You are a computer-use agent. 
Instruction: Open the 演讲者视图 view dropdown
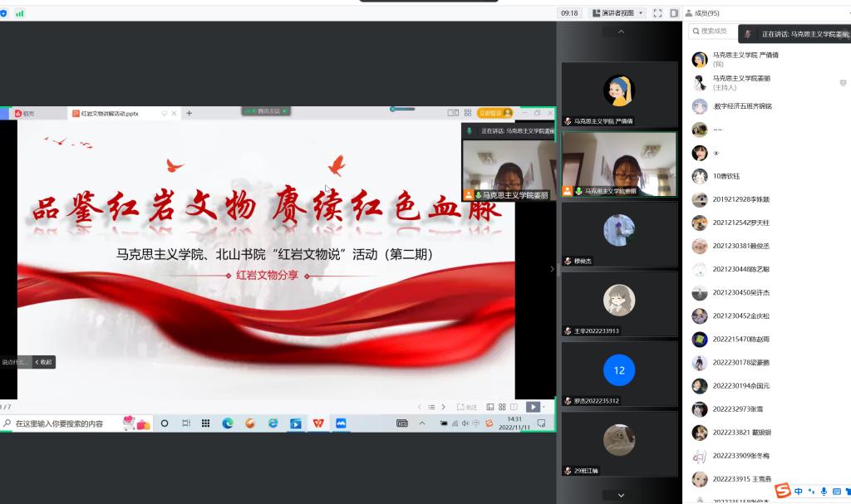[x=617, y=13]
